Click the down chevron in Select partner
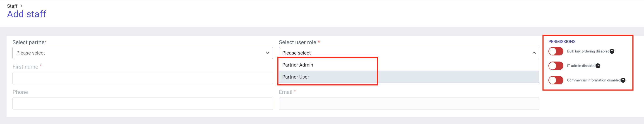The width and height of the screenshot is (644, 124). (x=267, y=53)
